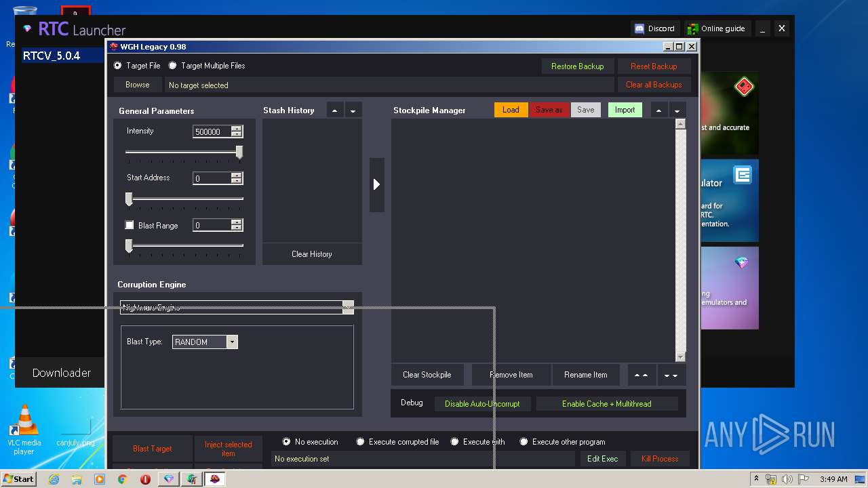Click Edit Exec
Screen dimensions: 868x488
point(602,459)
